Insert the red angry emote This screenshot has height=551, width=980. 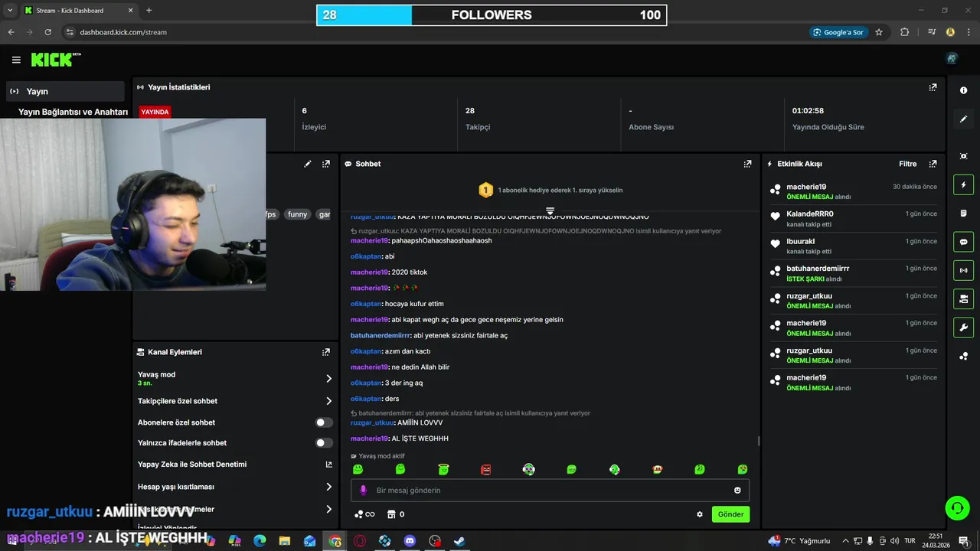click(x=485, y=469)
